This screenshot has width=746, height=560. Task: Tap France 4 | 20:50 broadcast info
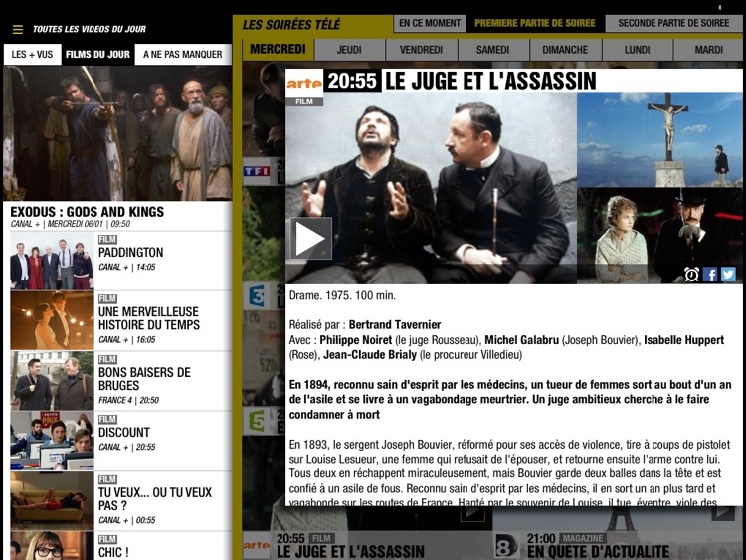click(129, 400)
